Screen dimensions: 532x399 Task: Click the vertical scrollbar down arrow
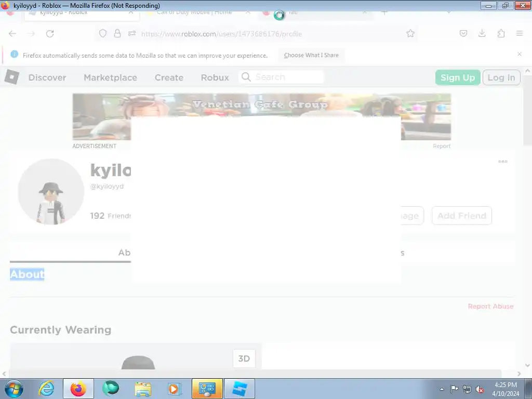pos(527,365)
